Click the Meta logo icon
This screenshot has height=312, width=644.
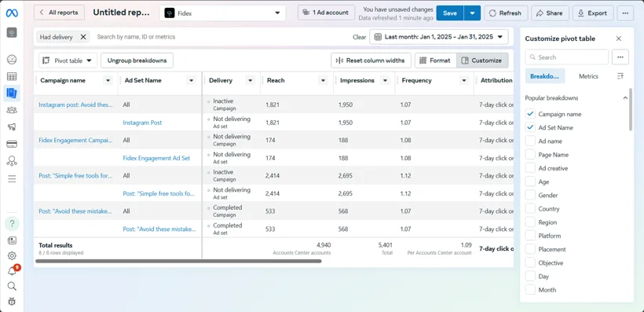[12, 13]
